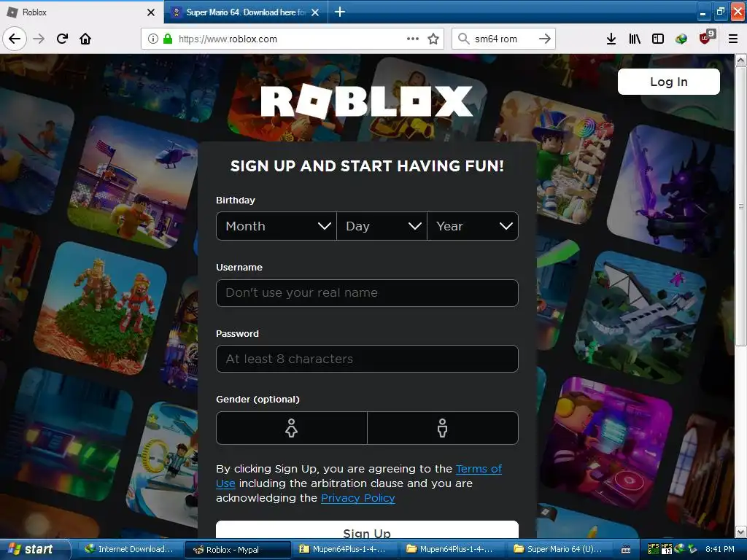Click the Username input field
This screenshot has height=560, width=747.
[x=367, y=293]
